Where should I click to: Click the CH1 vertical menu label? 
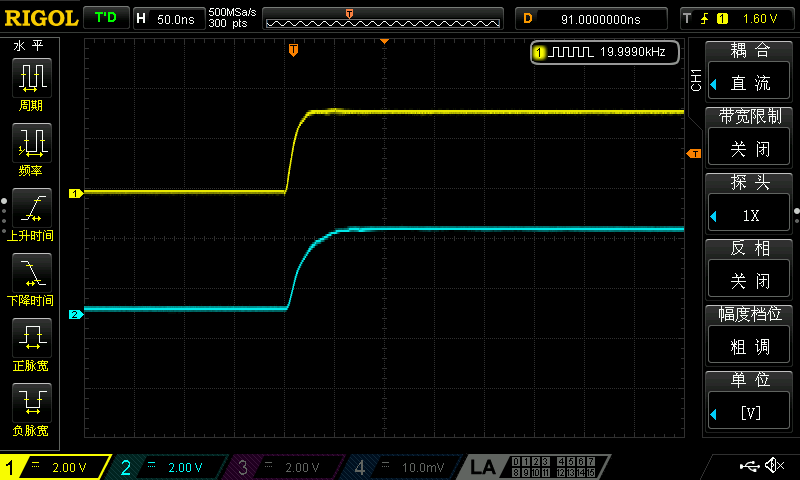pyautogui.click(x=696, y=80)
